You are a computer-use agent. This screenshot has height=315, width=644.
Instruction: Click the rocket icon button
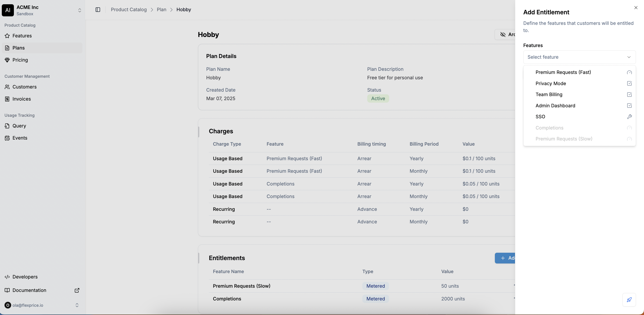point(629,300)
